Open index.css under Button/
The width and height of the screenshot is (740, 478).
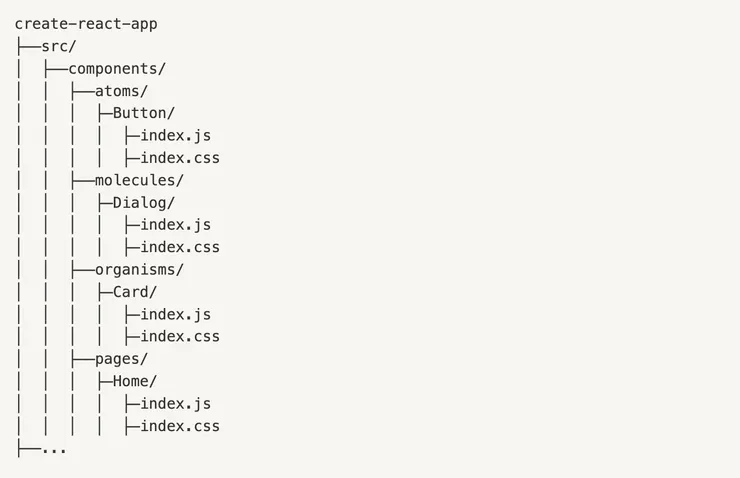180,158
